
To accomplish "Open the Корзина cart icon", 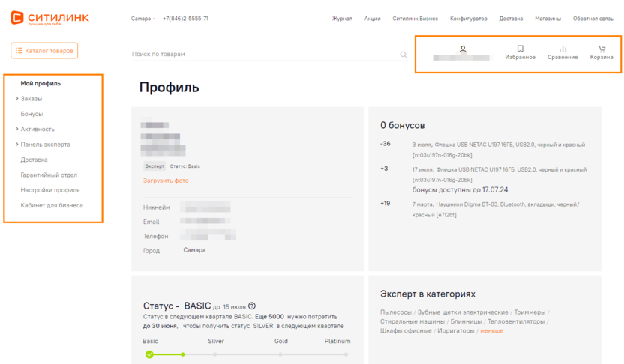I will (601, 49).
